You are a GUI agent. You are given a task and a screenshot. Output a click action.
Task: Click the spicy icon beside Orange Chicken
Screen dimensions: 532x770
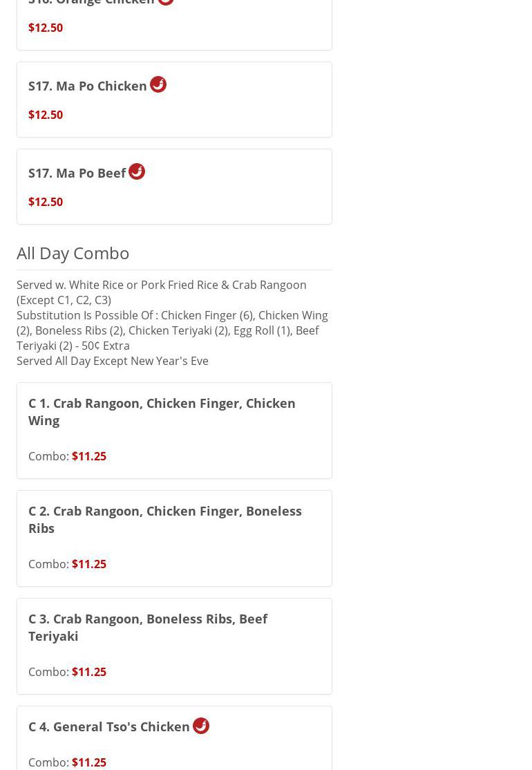coord(166,1)
